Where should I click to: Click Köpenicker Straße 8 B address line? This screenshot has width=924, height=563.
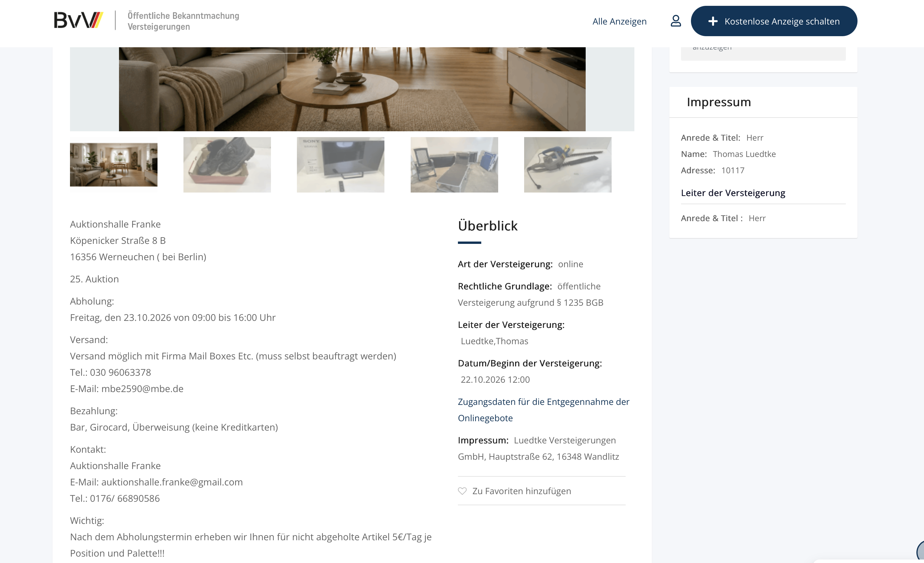[x=118, y=240]
